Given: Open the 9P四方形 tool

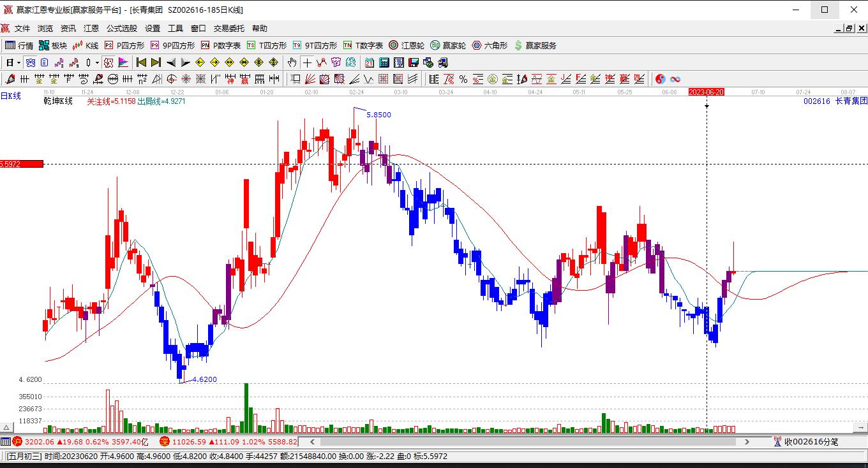Looking at the screenshot, I should point(173,45).
